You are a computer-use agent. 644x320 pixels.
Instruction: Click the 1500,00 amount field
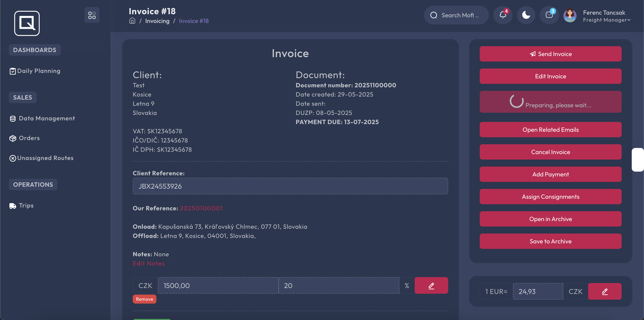click(x=218, y=286)
